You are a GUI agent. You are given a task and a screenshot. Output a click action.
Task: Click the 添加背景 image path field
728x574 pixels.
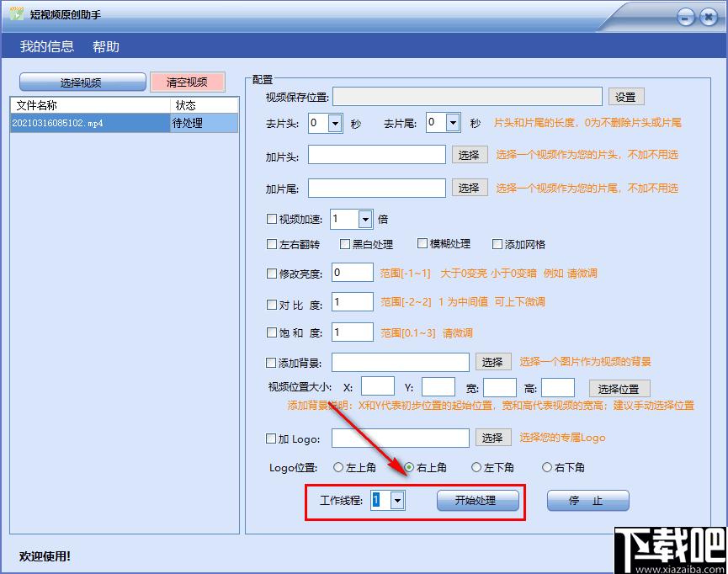(401, 362)
